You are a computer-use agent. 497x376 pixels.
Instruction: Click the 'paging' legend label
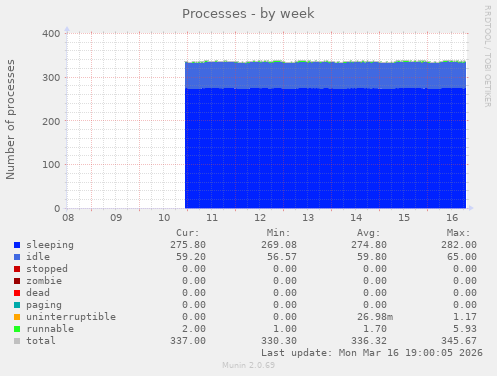click(44, 305)
